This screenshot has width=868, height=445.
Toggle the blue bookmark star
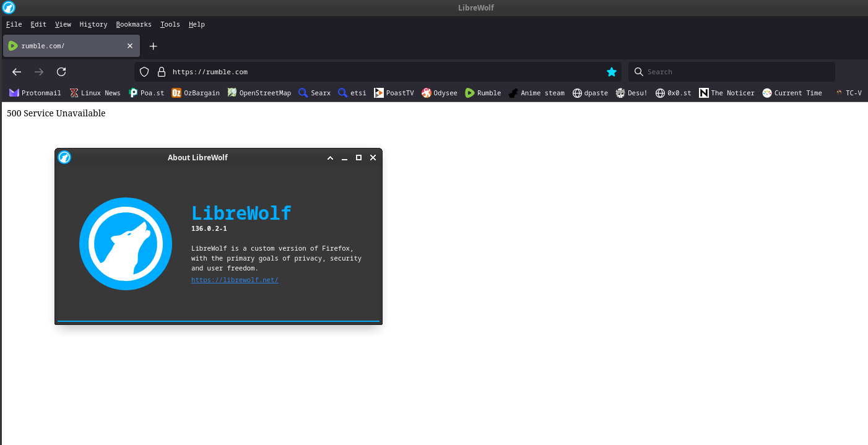coord(612,72)
